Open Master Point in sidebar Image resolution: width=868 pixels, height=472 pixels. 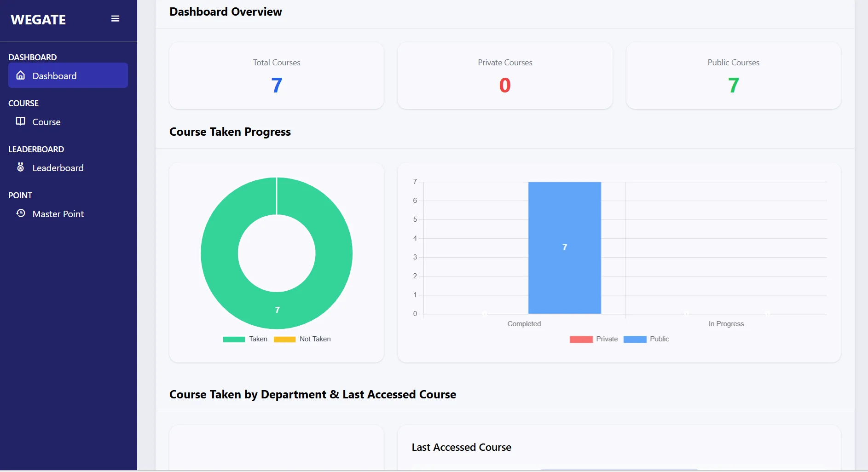pos(58,214)
